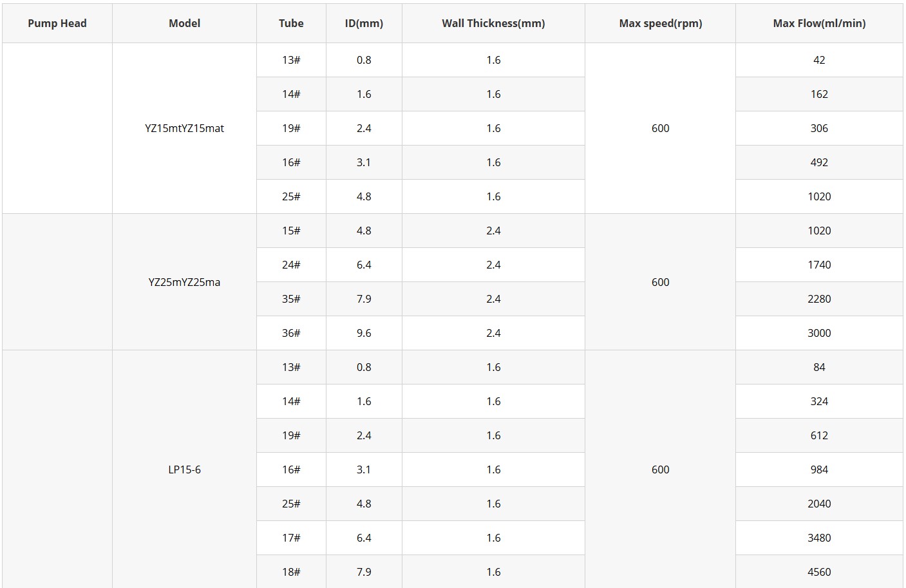Click the max flow value 1740
The height and width of the screenshot is (588, 906).
[x=819, y=265]
